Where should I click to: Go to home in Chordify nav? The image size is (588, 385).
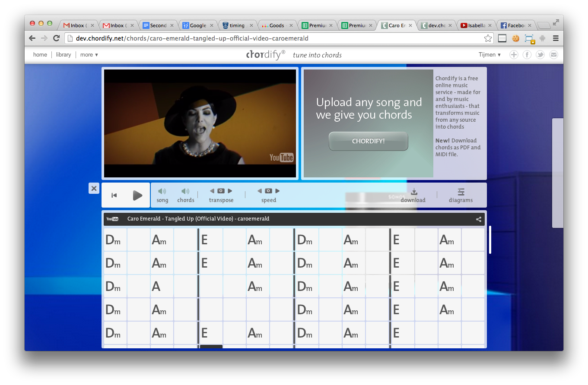point(40,55)
